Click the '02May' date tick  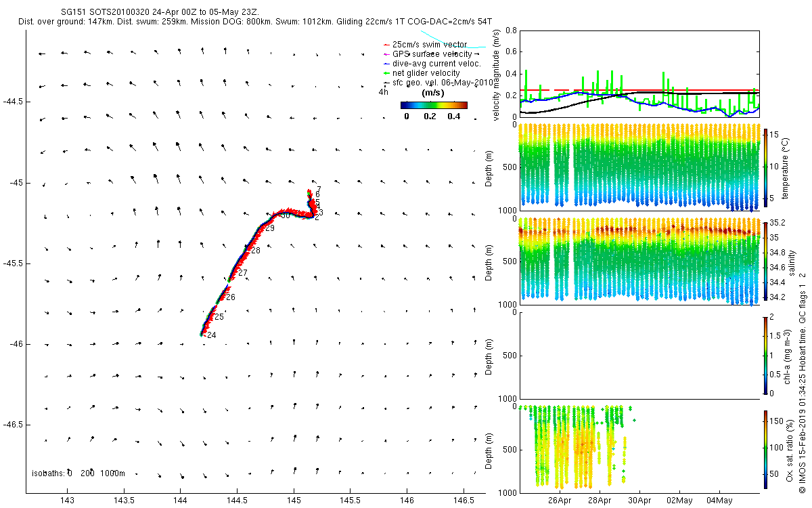click(679, 501)
